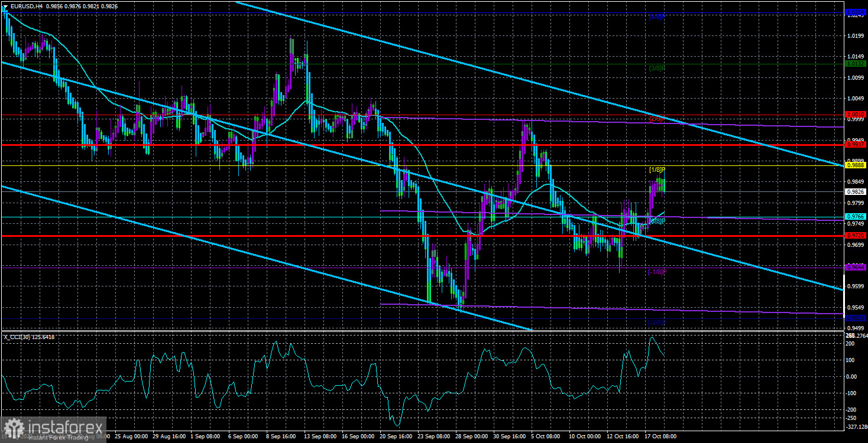Click the 1.0199 price axis value
The height and width of the screenshot is (443, 868).
[856, 36]
